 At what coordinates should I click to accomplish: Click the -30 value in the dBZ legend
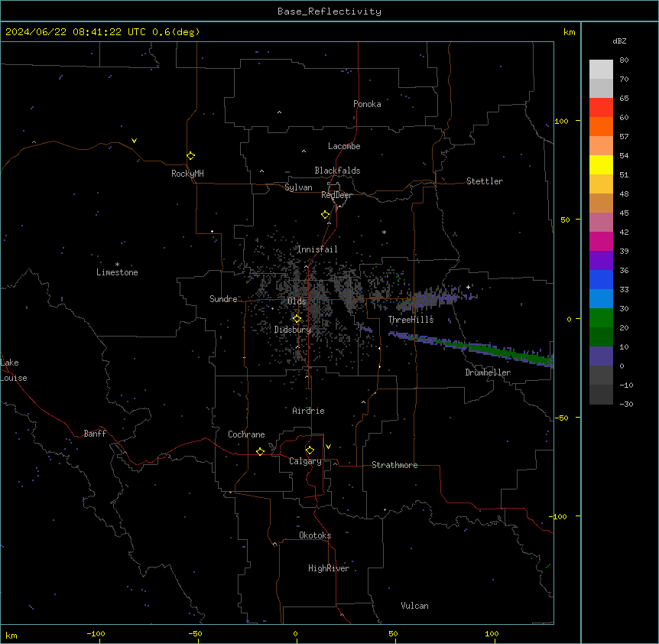pyautogui.click(x=626, y=404)
